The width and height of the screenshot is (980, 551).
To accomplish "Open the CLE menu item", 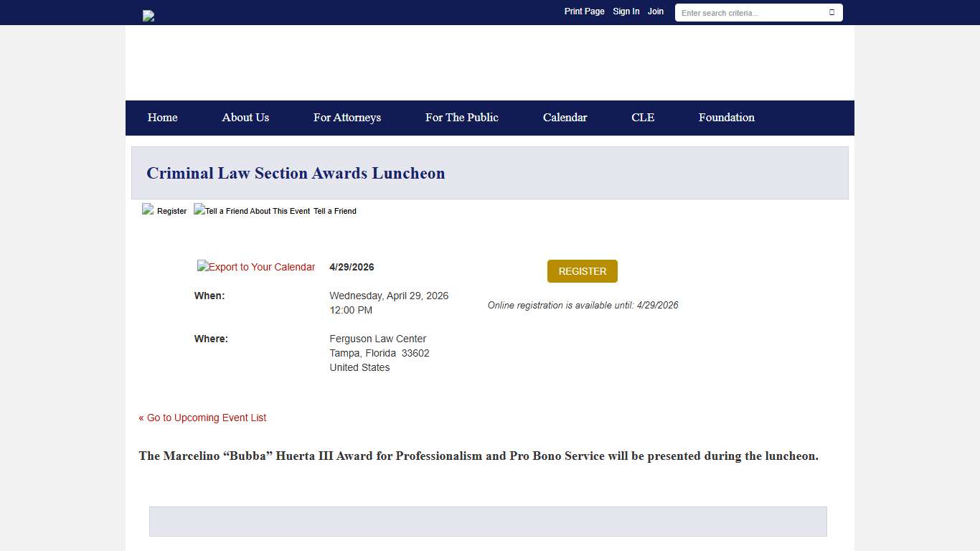I will tap(643, 118).
